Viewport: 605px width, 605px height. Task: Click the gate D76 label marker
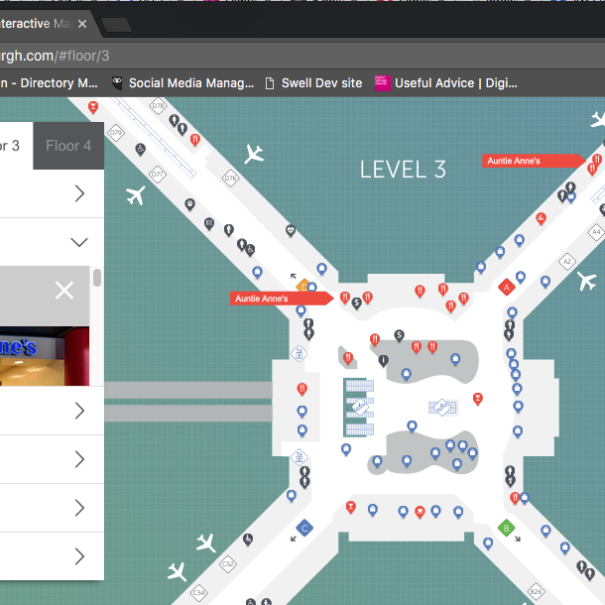tap(230, 180)
